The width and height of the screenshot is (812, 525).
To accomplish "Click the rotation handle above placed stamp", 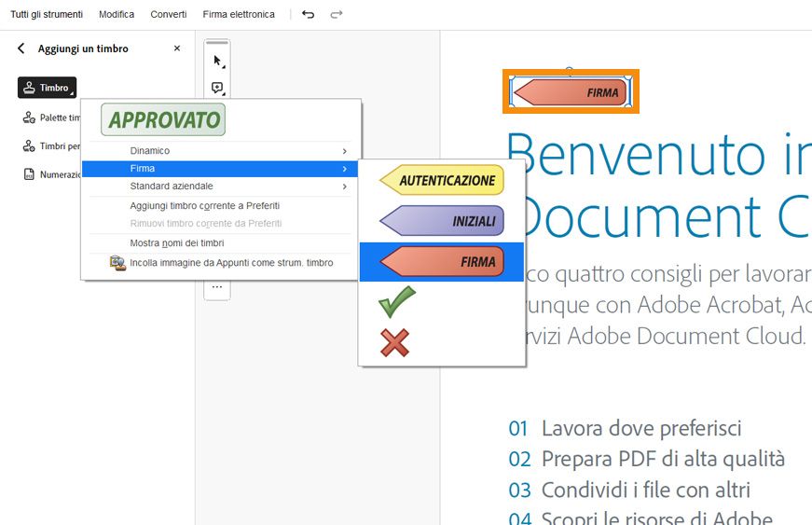I will [x=570, y=69].
